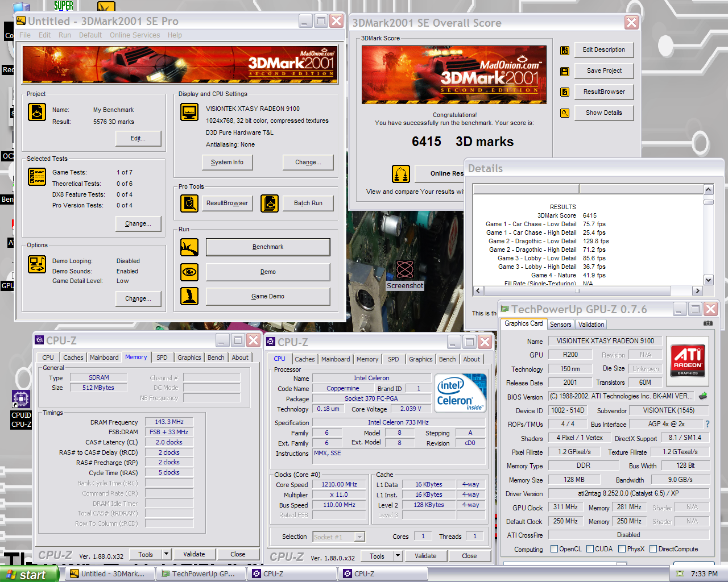The width and height of the screenshot is (728, 582).
Task: Enable the OpenCL checkbox in GPU-Z
Action: (555, 549)
